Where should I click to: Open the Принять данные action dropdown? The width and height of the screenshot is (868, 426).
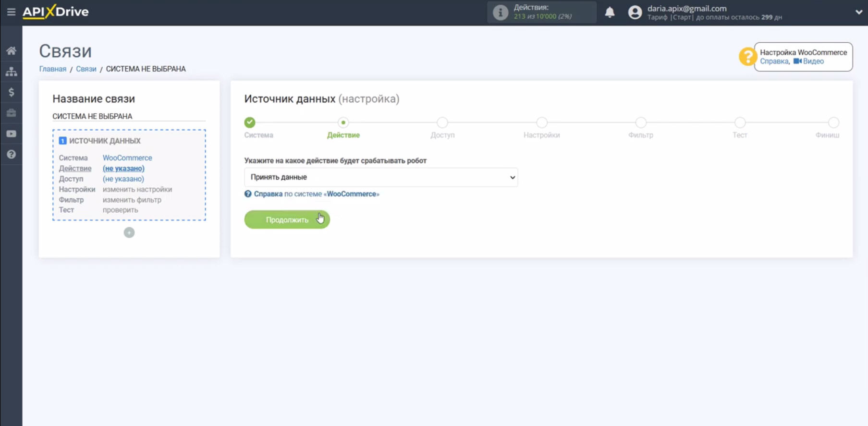click(x=381, y=177)
